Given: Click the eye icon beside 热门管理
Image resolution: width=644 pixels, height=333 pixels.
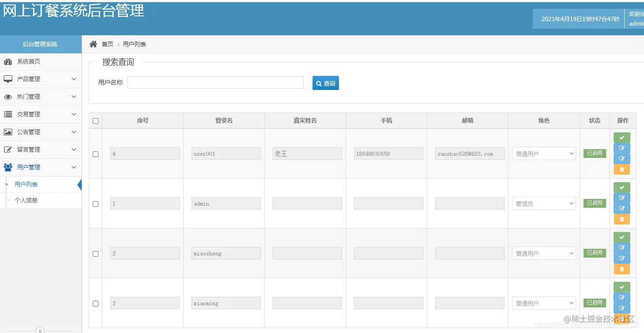Looking at the screenshot, I should 8,97.
